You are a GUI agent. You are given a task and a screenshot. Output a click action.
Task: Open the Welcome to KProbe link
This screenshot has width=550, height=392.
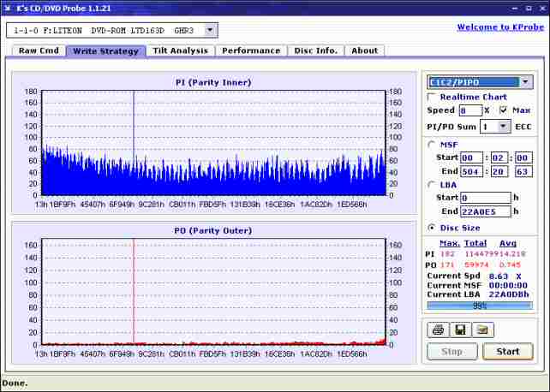(x=500, y=27)
